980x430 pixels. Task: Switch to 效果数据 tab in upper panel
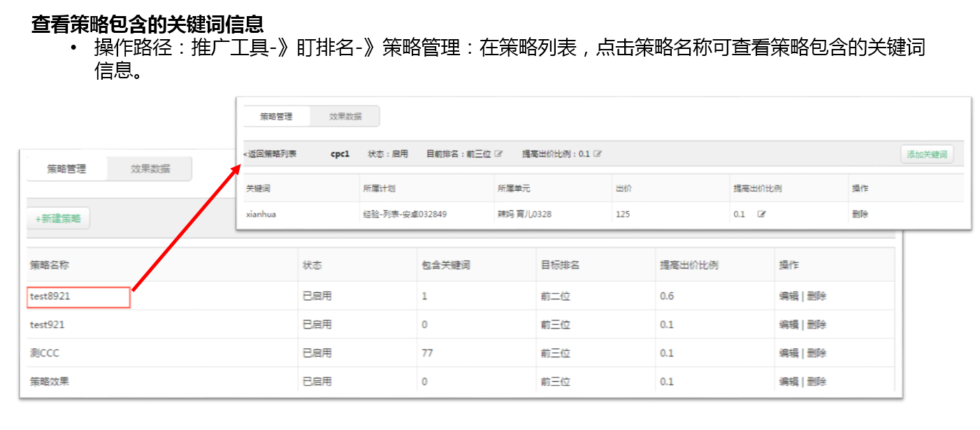click(x=345, y=117)
